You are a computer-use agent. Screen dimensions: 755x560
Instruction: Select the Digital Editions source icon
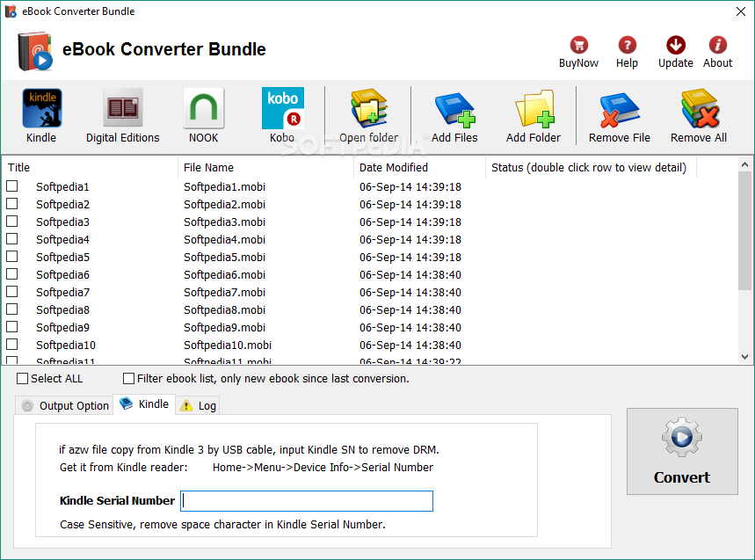click(123, 108)
